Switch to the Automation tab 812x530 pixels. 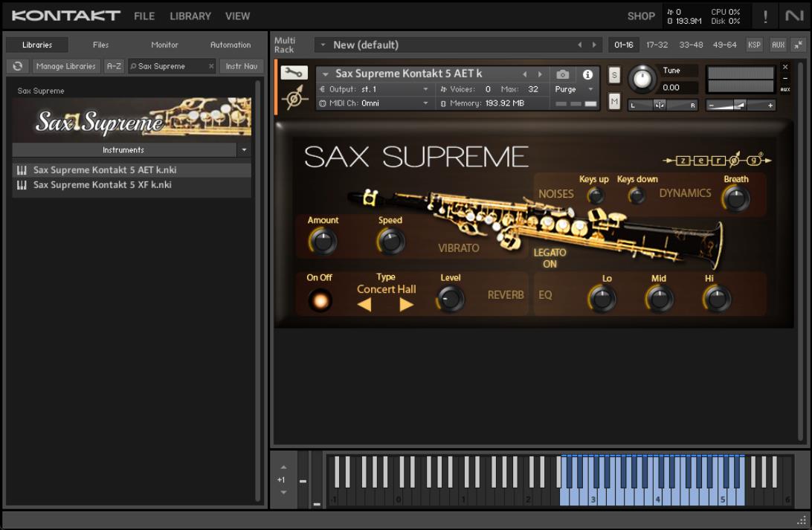231,45
